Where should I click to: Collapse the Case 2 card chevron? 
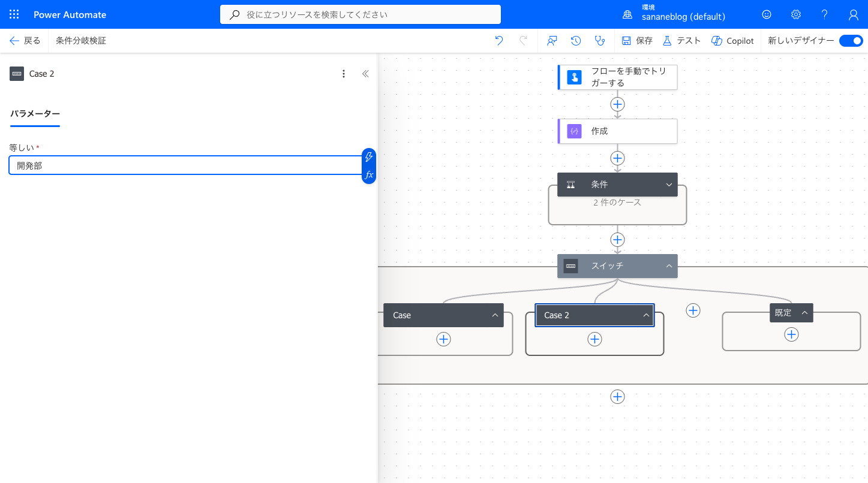[646, 315]
